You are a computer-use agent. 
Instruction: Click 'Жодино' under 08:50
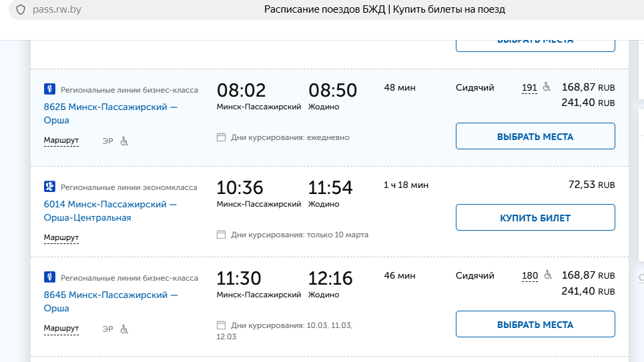point(324,107)
